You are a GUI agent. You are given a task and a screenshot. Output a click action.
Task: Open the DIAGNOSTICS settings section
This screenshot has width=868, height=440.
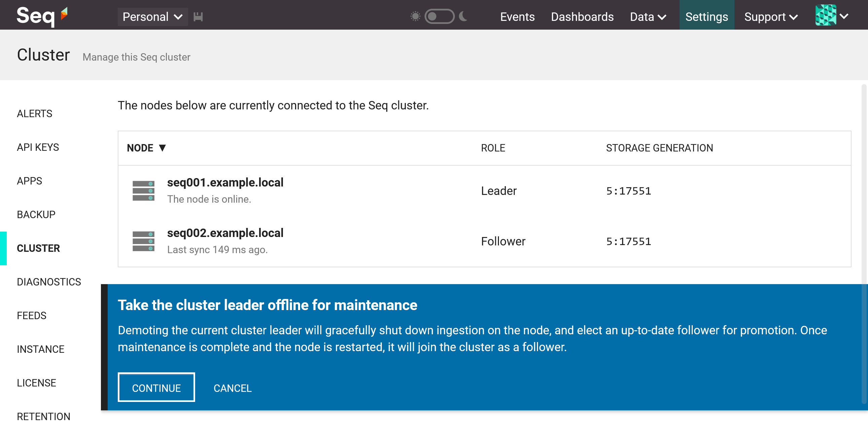click(49, 282)
